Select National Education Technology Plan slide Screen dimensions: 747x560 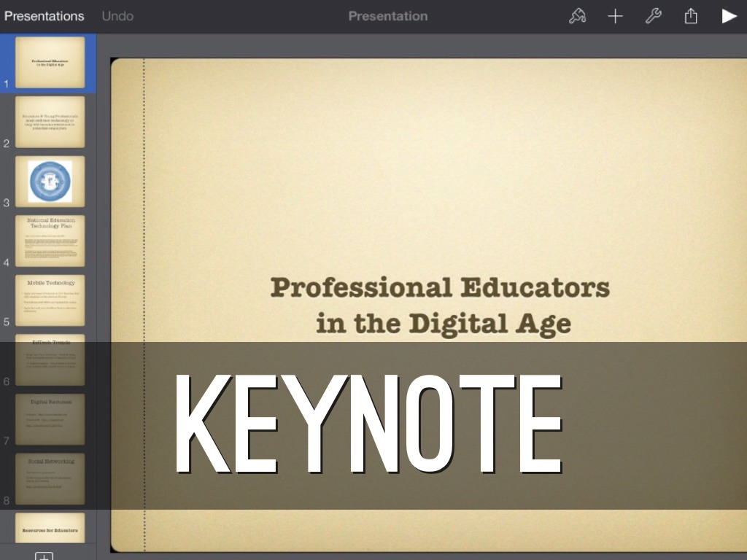pyautogui.click(x=50, y=241)
